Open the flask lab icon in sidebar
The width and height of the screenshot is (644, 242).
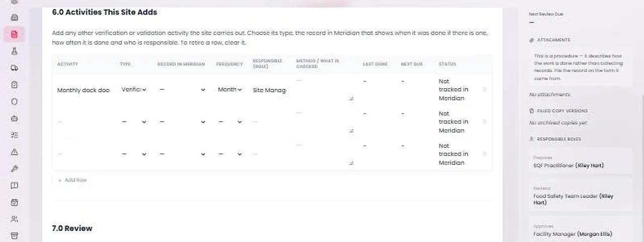14,51
